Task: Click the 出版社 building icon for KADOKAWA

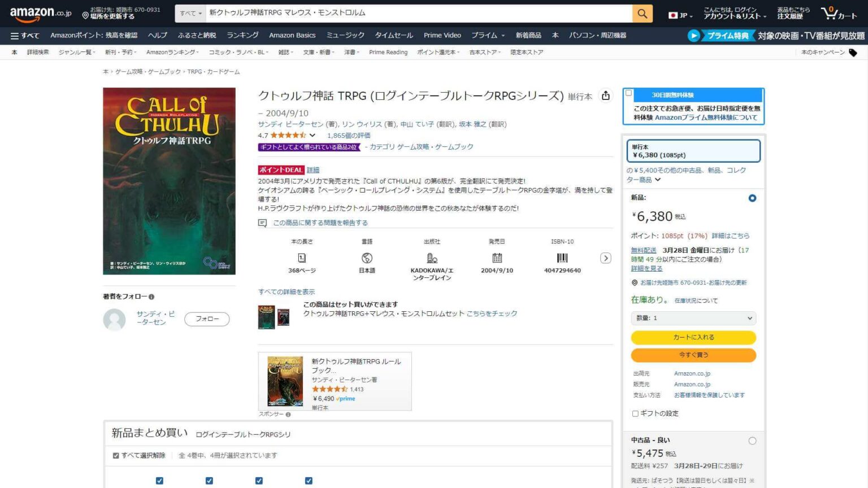Action: click(x=431, y=259)
